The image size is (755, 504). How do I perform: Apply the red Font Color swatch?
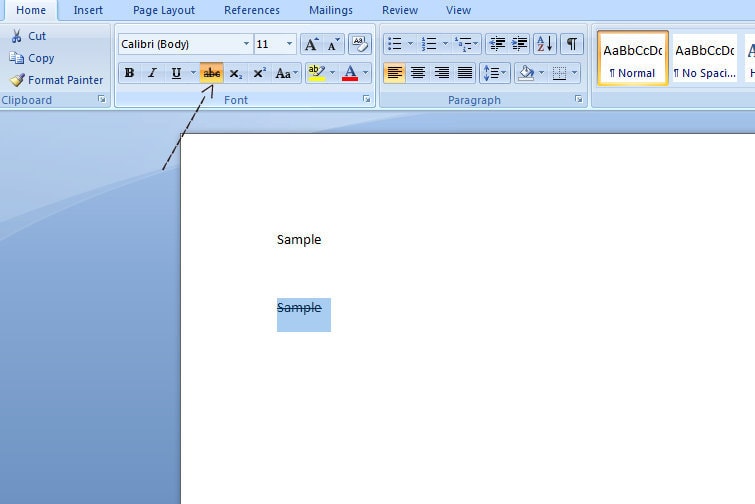click(349, 73)
